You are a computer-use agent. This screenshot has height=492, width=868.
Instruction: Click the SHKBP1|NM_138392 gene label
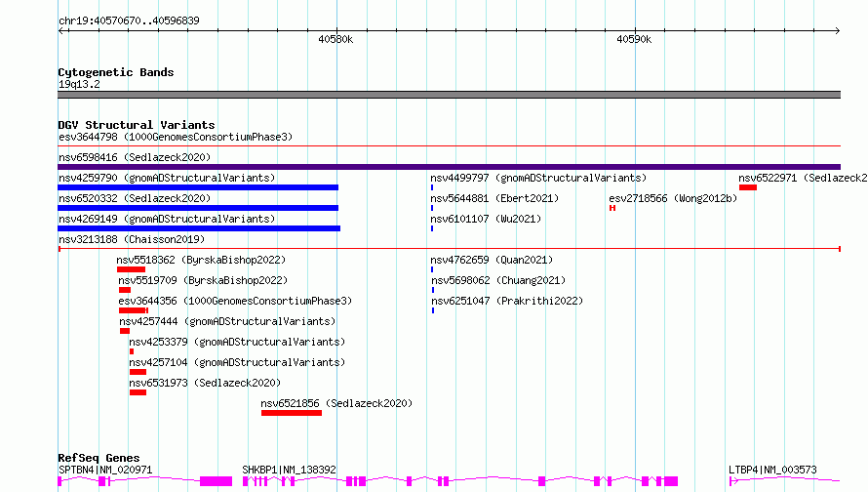[289, 470]
